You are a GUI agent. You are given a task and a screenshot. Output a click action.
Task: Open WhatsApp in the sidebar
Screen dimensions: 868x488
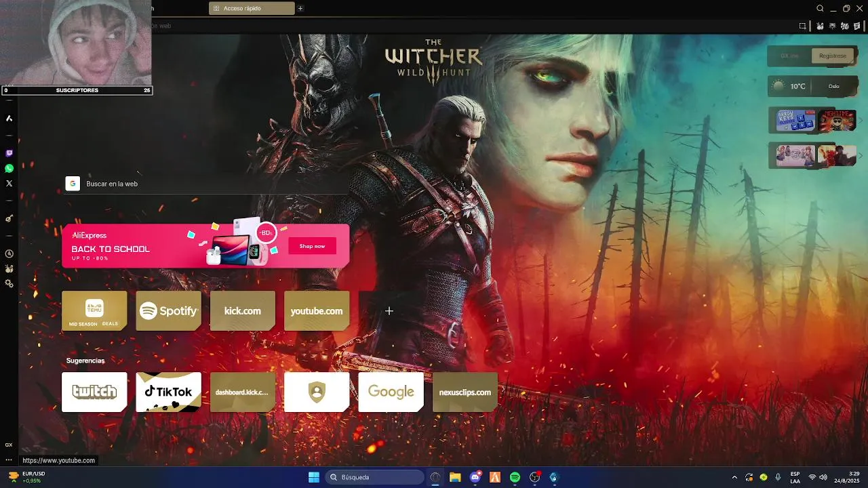pyautogui.click(x=9, y=169)
